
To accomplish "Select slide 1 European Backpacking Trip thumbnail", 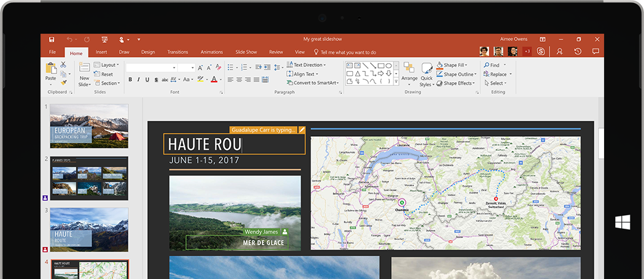I will click(x=89, y=126).
